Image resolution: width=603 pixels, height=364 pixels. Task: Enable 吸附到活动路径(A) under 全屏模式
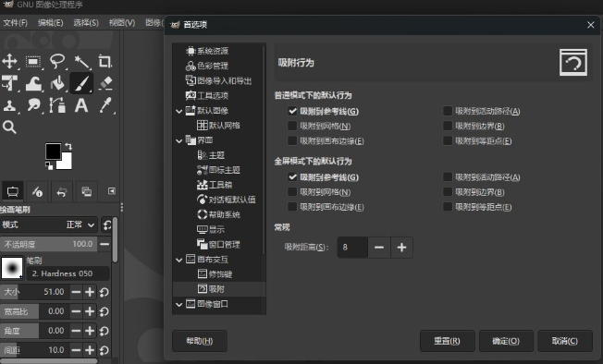click(448, 177)
